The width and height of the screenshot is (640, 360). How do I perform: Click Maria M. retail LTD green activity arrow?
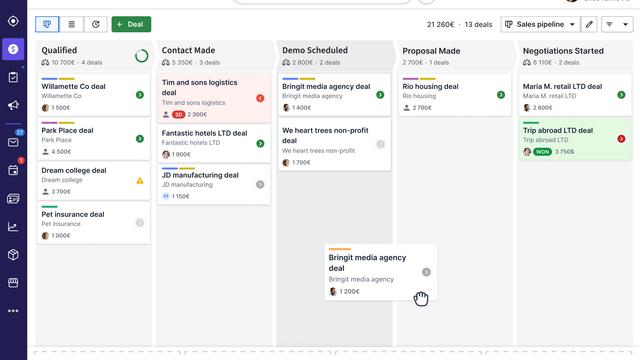(x=621, y=95)
